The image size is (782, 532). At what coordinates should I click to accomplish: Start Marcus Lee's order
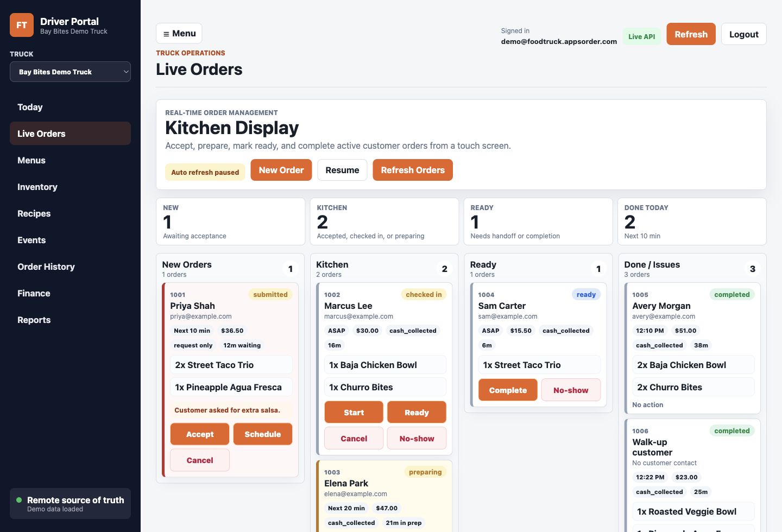354,413
